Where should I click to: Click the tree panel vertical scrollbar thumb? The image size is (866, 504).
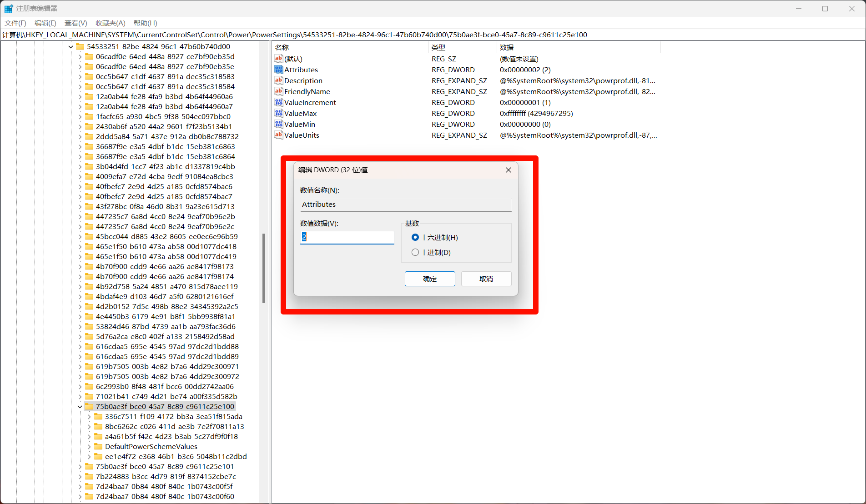(x=264, y=268)
